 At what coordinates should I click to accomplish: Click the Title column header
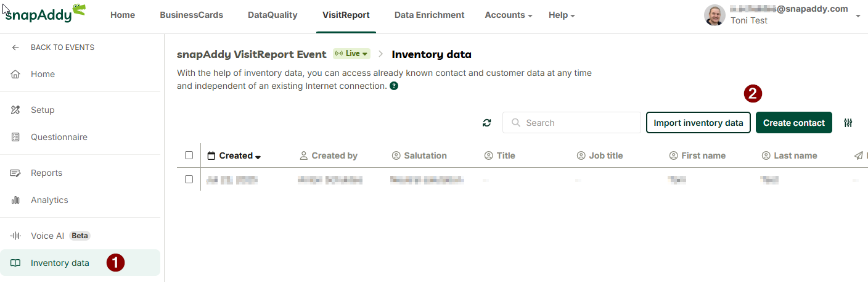coord(500,156)
